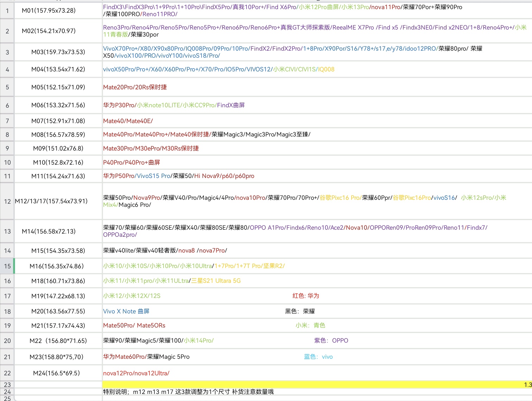Select row header 5
Screen dimensions: 532x401
(7, 87)
